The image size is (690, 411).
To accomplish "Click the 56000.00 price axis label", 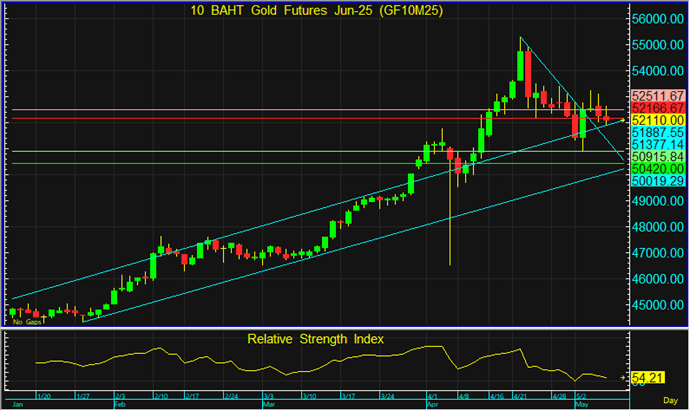I will click(657, 20).
